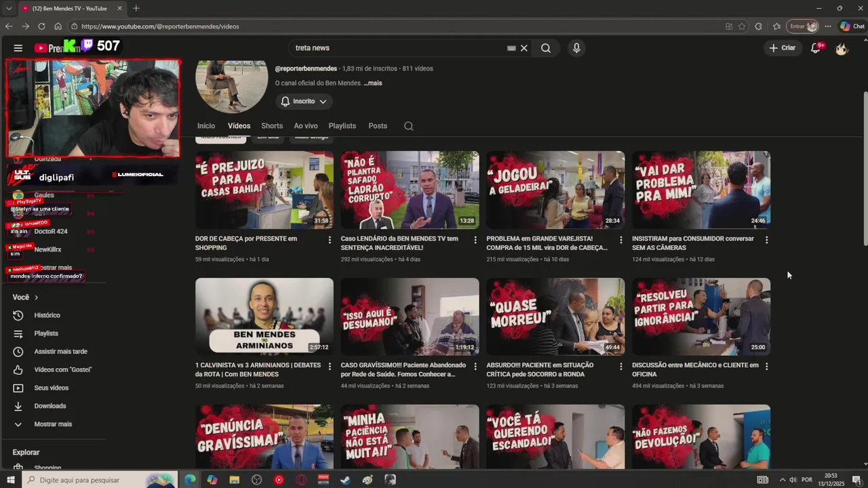This screenshot has height=488, width=868.
Task: Open the Windows Start menu
Action: pyautogui.click(x=11, y=480)
